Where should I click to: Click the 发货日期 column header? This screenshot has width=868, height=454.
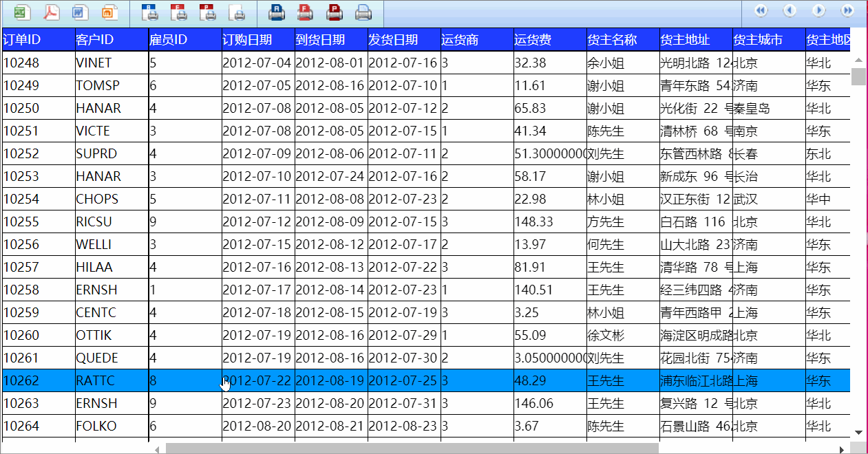[x=404, y=40]
